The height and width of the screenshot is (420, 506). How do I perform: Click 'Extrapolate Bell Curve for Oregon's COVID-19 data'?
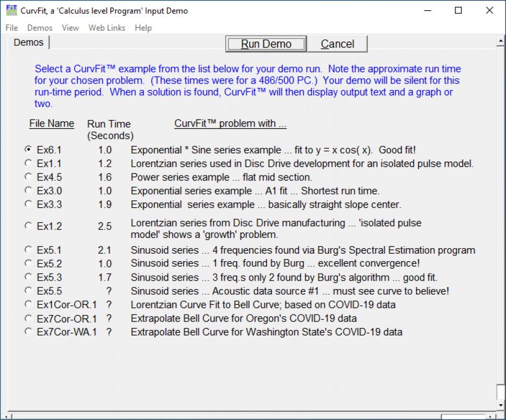click(x=244, y=318)
